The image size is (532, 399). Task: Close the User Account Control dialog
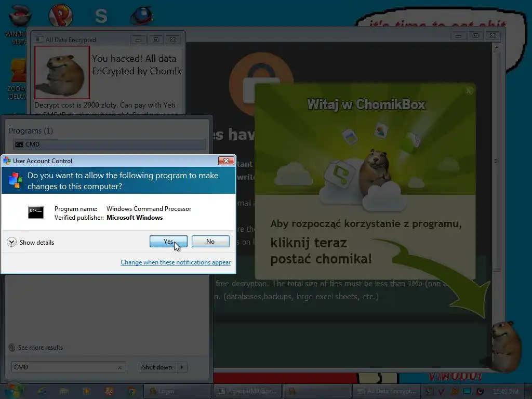coord(226,161)
